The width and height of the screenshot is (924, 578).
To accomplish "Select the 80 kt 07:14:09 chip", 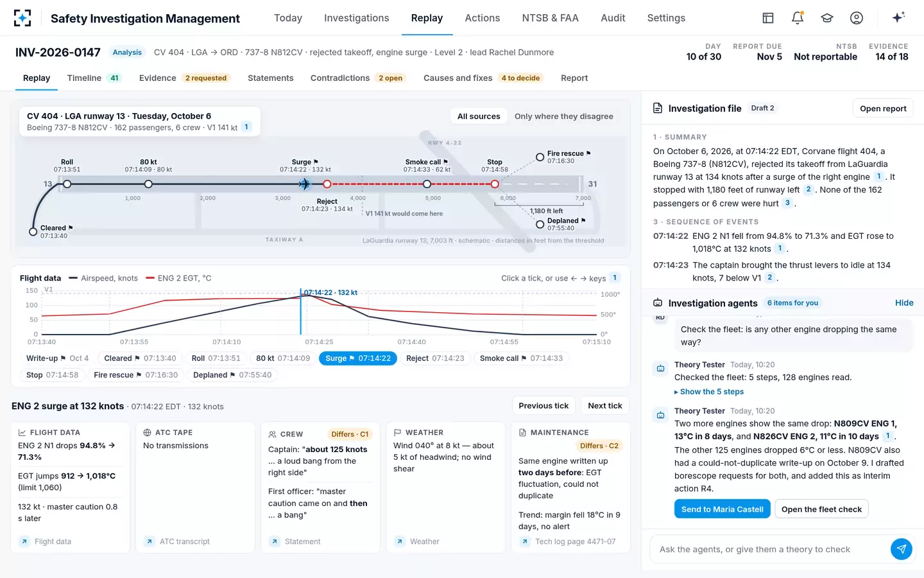I will tap(283, 358).
